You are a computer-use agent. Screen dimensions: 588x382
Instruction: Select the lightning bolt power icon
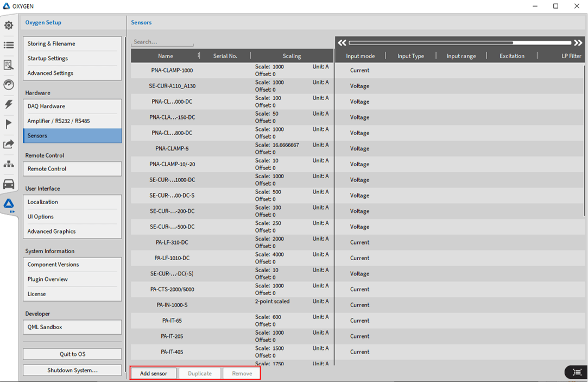[9, 104]
